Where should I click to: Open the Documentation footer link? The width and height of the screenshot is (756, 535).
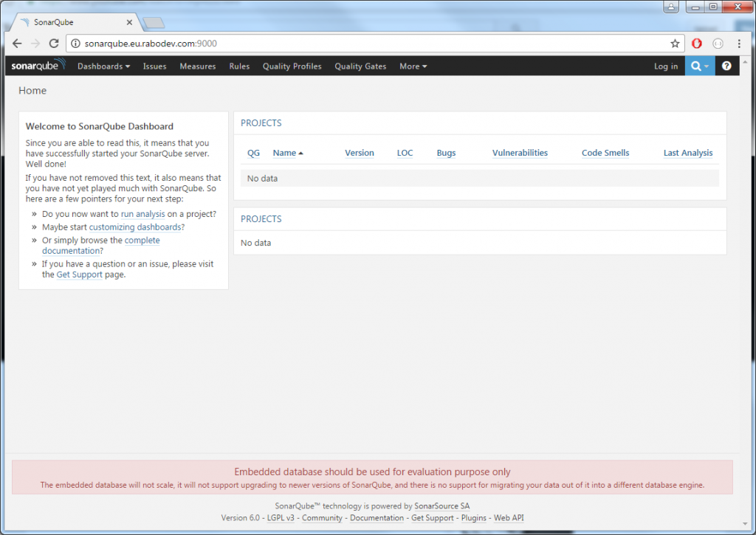click(377, 517)
